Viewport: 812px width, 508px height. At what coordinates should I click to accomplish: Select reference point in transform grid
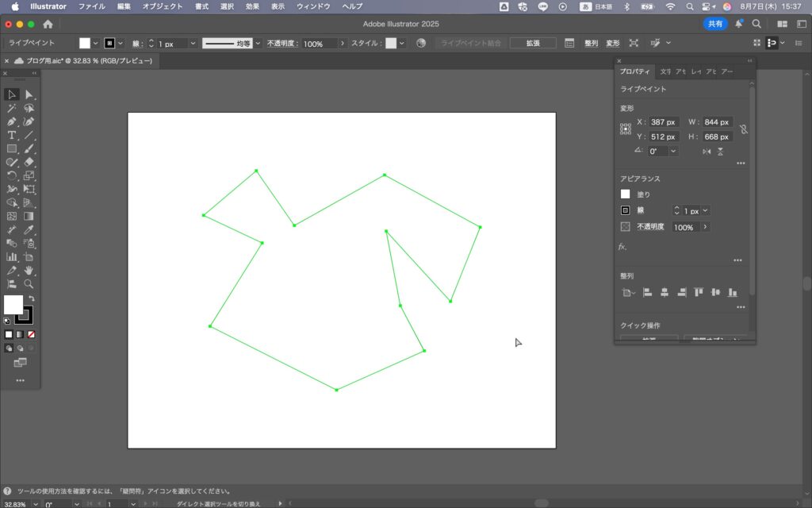626,129
